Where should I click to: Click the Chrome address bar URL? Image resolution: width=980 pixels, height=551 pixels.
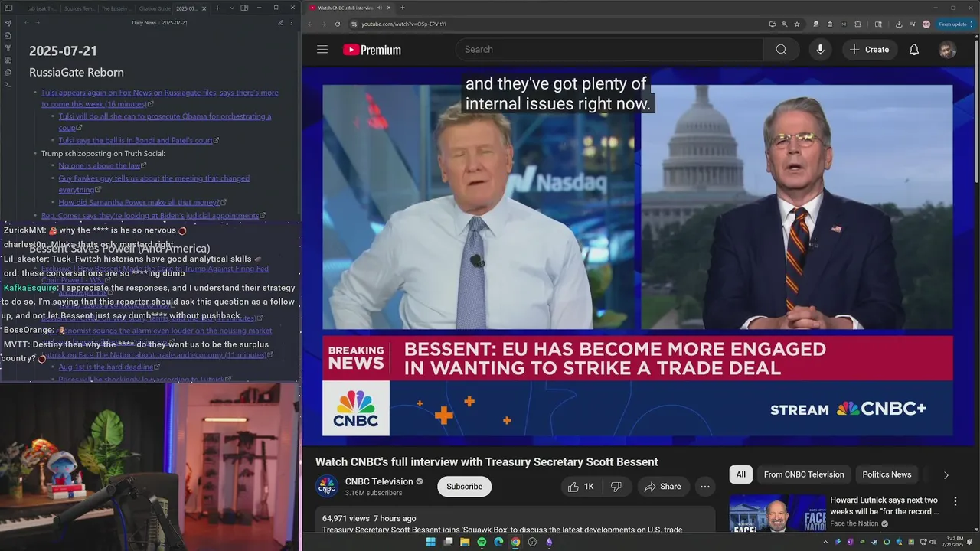pos(403,24)
